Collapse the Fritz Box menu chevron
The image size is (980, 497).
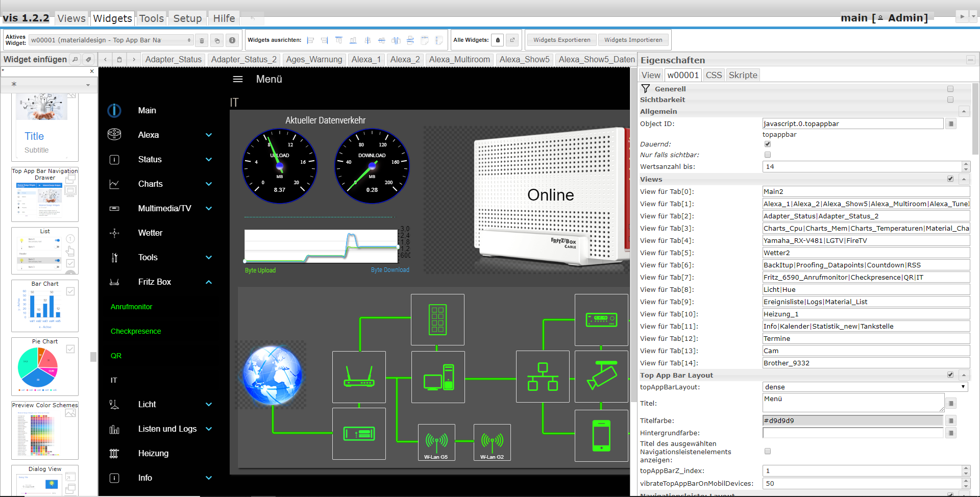pos(209,282)
